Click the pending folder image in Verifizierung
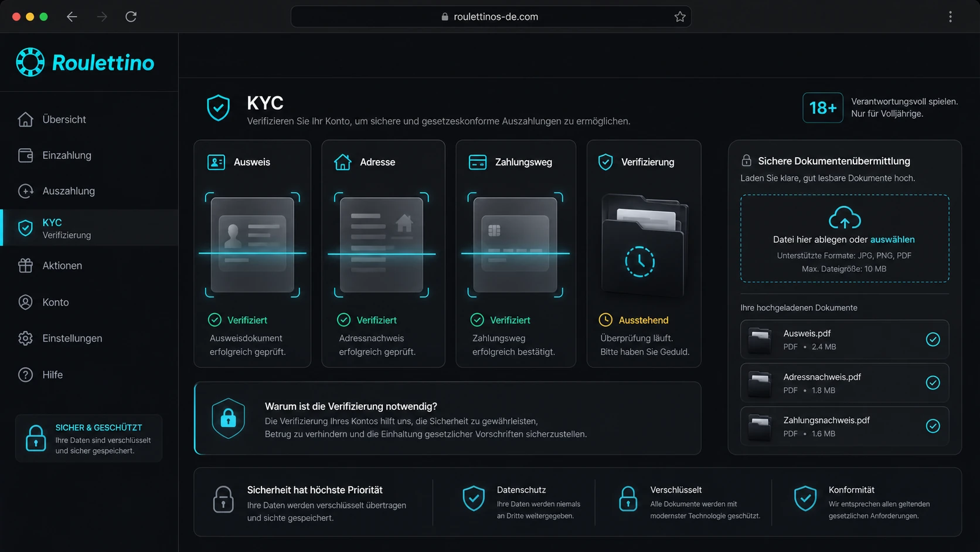This screenshot has height=552, width=980. [x=644, y=245]
